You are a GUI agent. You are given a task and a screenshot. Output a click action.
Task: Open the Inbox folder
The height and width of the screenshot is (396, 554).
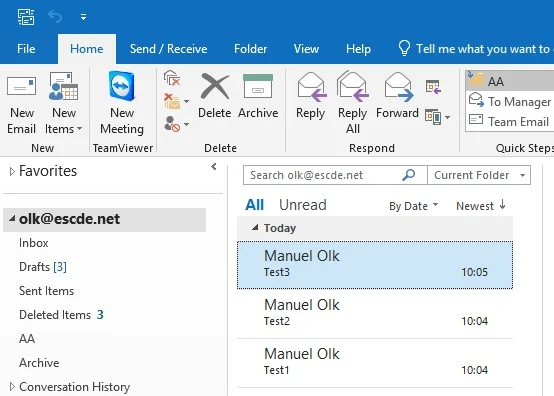tap(34, 243)
